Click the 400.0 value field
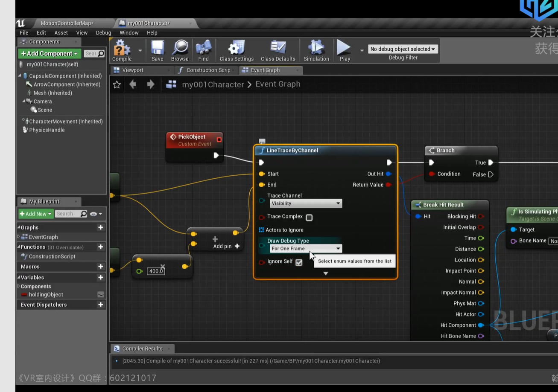558x392 pixels. [156, 271]
